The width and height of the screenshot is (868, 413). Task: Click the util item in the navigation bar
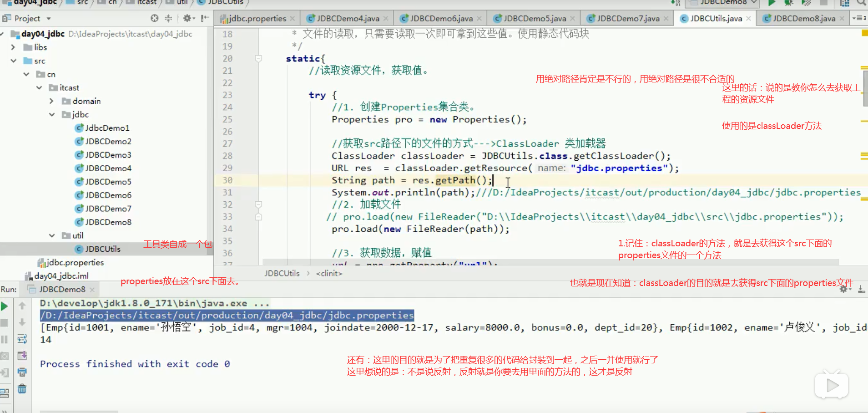[177, 3]
